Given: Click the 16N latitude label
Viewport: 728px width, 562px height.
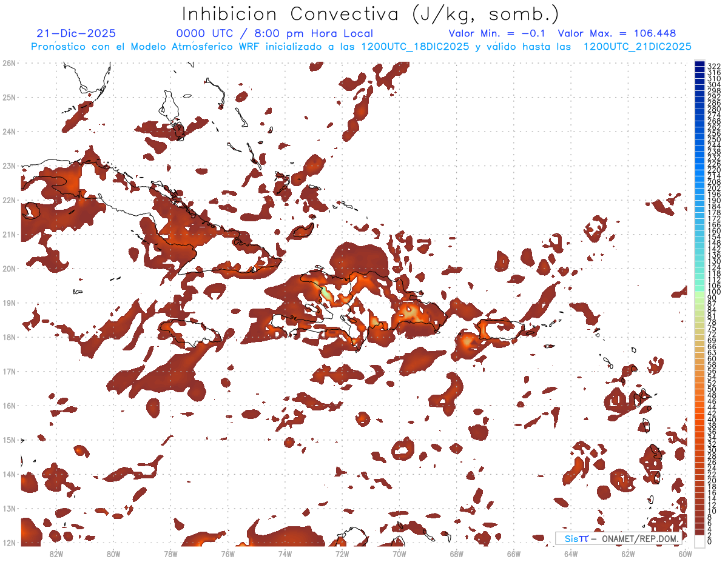Looking at the screenshot, I should click(x=8, y=406).
